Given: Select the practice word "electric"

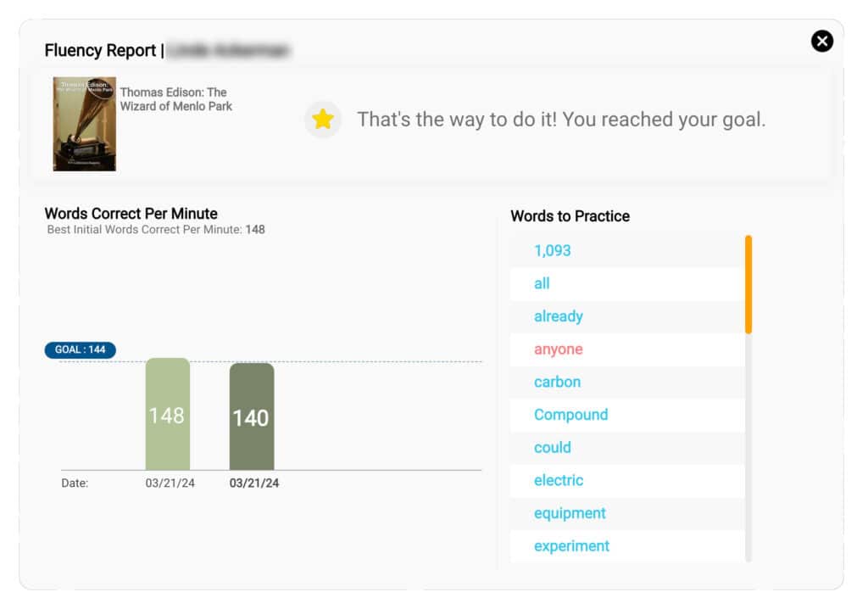Looking at the screenshot, I should coord(559,480).
